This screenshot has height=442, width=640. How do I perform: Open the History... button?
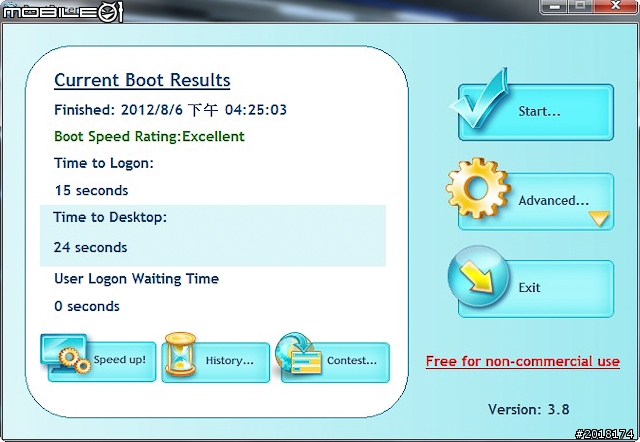click(x=216, y=362)
